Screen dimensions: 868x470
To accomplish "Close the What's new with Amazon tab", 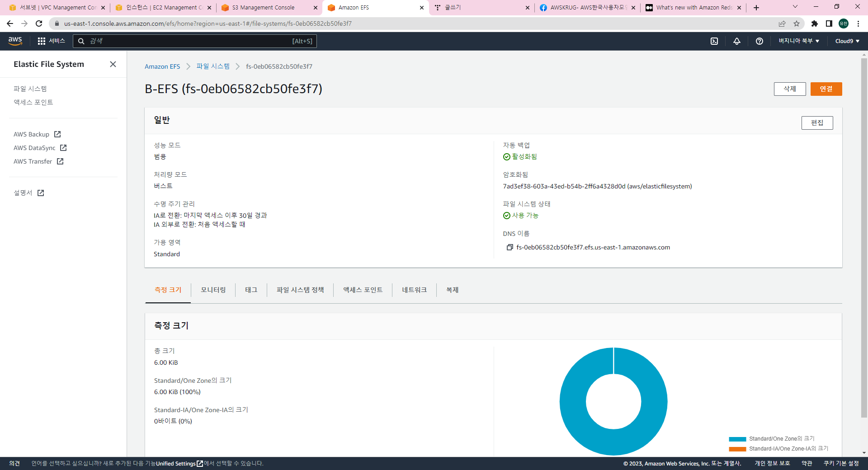I will [739, 8].
